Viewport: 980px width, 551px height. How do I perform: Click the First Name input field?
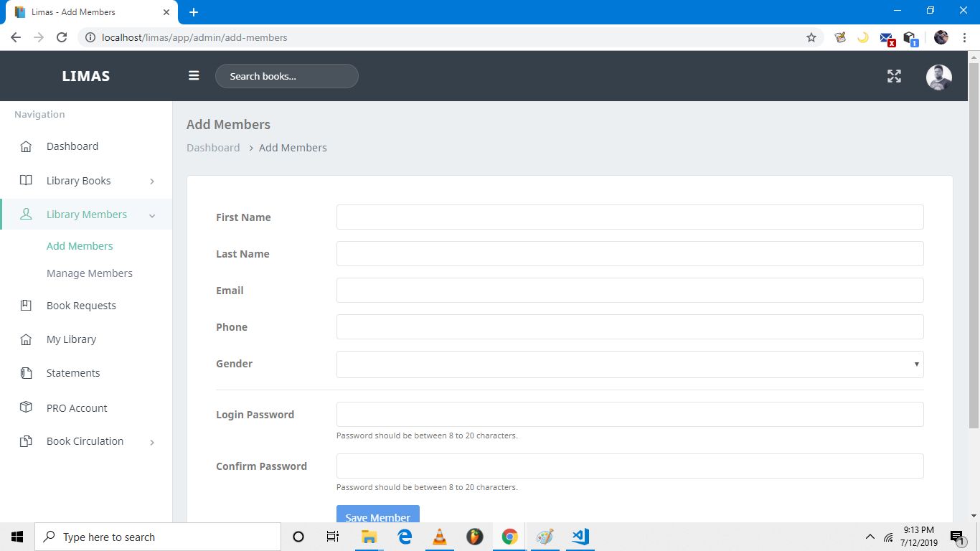pyautogui.click(x=630, y=217)
